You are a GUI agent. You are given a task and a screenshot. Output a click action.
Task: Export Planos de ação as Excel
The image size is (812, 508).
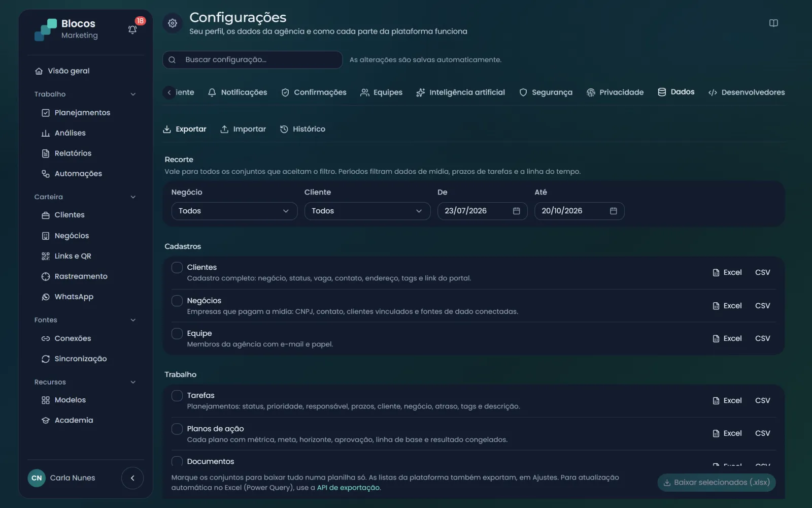pyautogui.click(x=727, y=433)
